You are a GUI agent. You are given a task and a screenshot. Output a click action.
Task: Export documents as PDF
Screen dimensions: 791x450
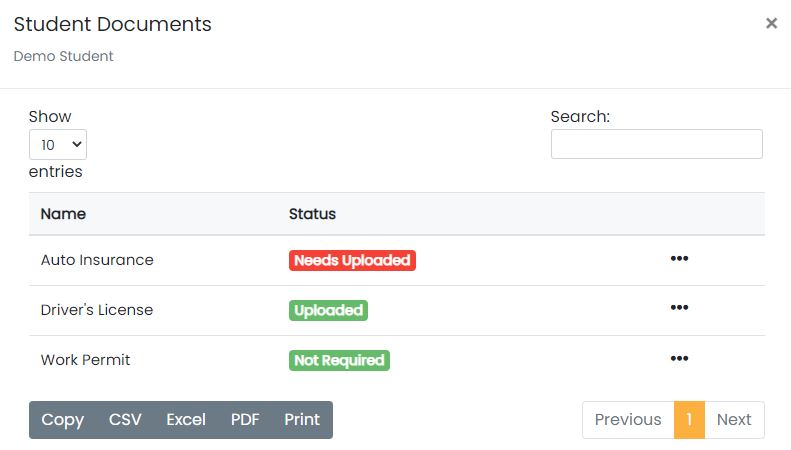coord(245,420)
